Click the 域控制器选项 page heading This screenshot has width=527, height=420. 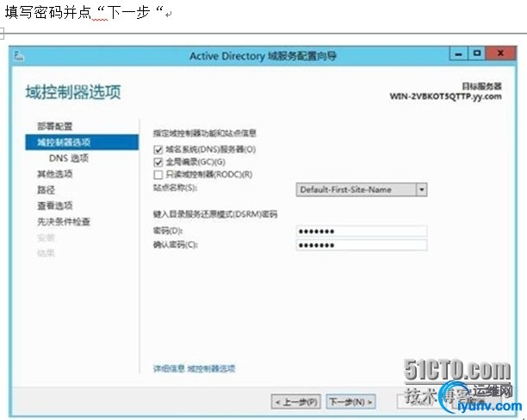(73, 92)
